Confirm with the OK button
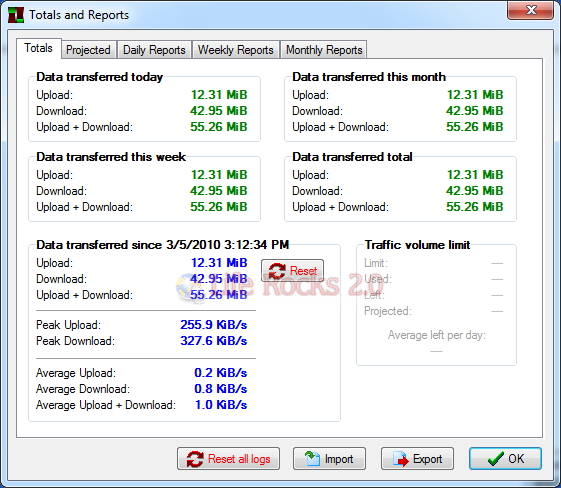Image resolution: width=561 pixels, height=488 pixels. point(505,459)
